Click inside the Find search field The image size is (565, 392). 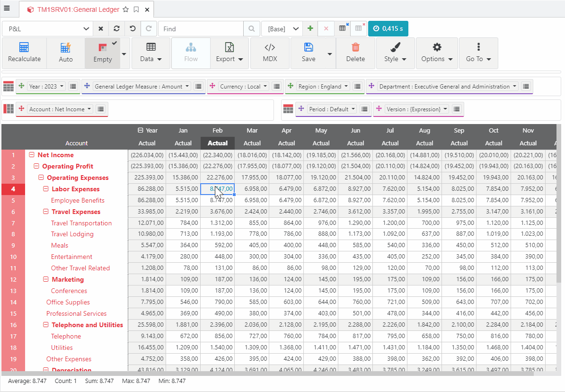point(201,29)
